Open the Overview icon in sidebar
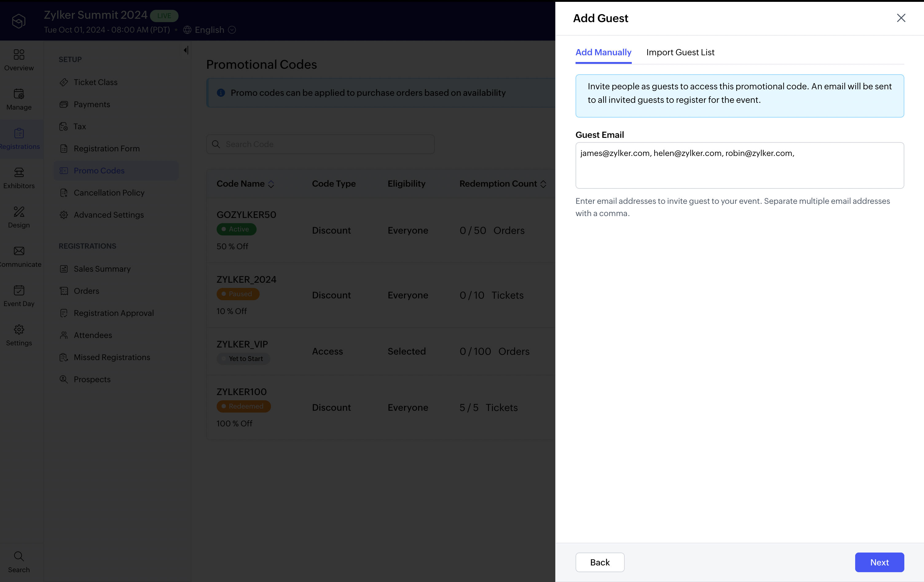The image size is (924, 582). pos(19,55)
